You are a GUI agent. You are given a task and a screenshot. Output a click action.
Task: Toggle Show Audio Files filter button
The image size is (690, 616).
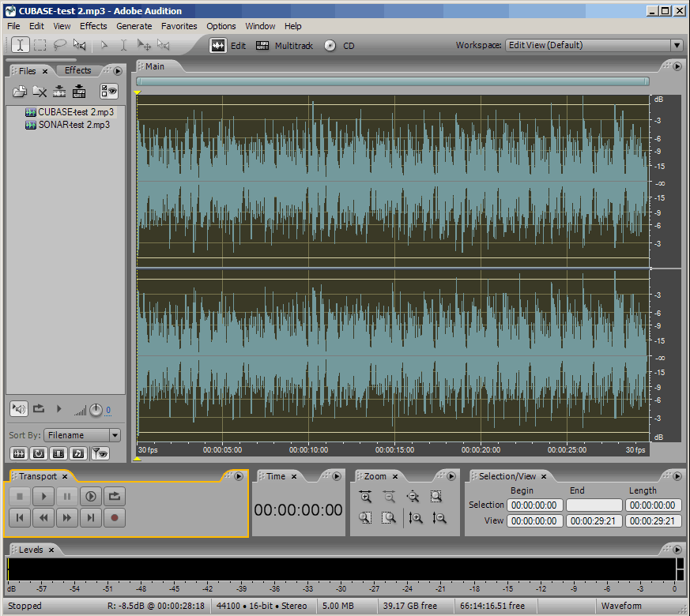click(18, 453)
